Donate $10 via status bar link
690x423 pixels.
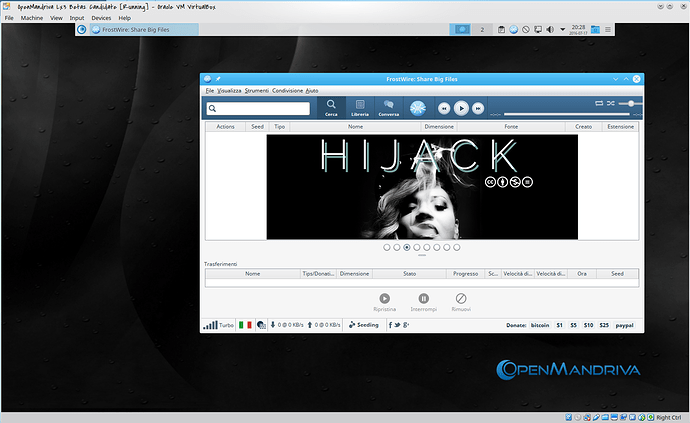point(588,325)
